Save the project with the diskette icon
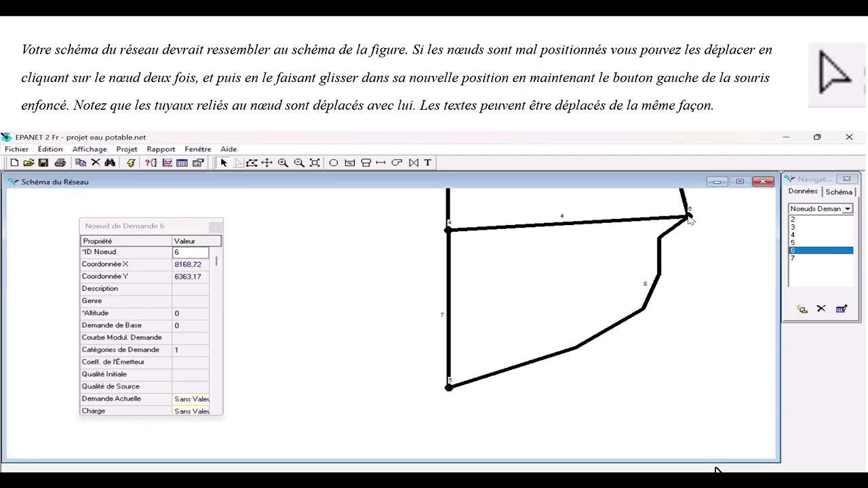868x488 pixels. (43, 163)
